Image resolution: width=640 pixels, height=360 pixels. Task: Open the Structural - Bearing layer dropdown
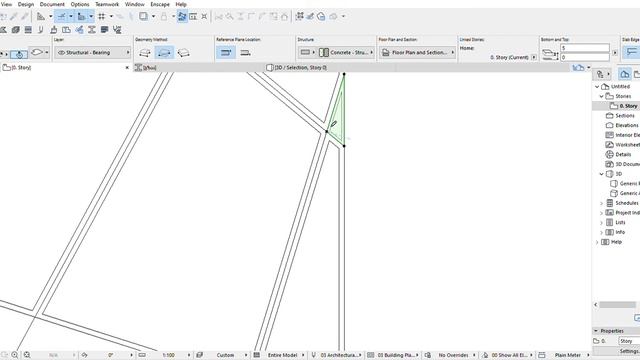pyautogui.click(x=93, y=52)
